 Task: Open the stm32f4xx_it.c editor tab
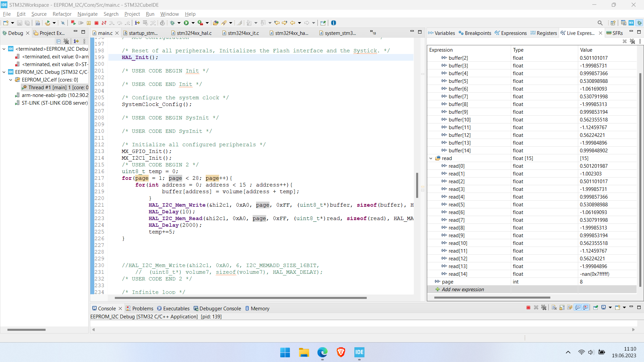[241, 33]
